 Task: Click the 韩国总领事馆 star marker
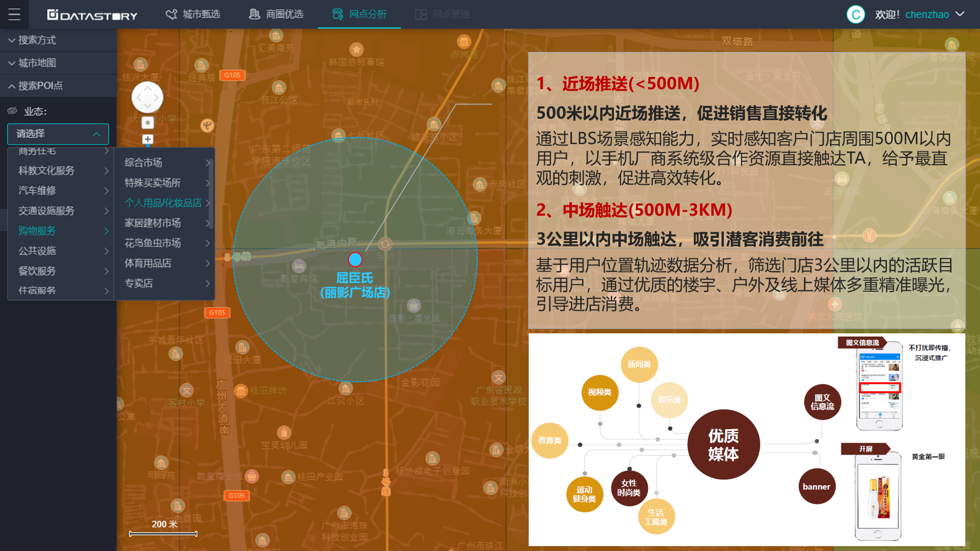pyautogui.click(x=356, y=50)
